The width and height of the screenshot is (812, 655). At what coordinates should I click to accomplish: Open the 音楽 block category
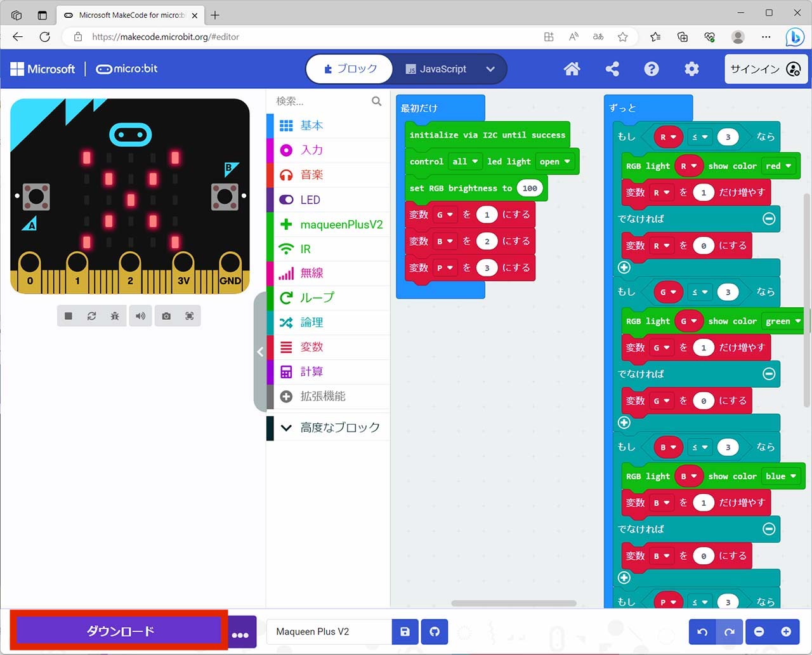point(328,175)
